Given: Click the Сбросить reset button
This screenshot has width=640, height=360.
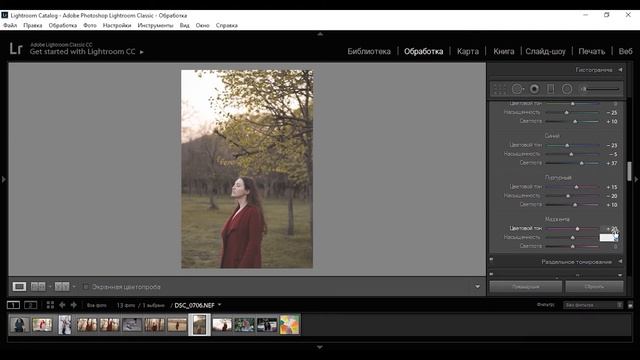Looking at the screenshot, I should (594, 287).
